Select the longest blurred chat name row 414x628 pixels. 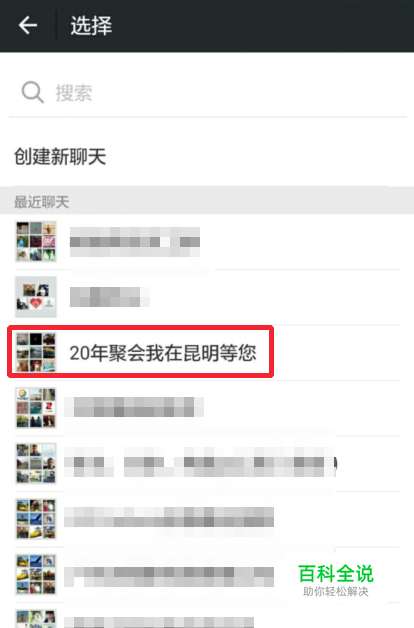coord(200,462)
